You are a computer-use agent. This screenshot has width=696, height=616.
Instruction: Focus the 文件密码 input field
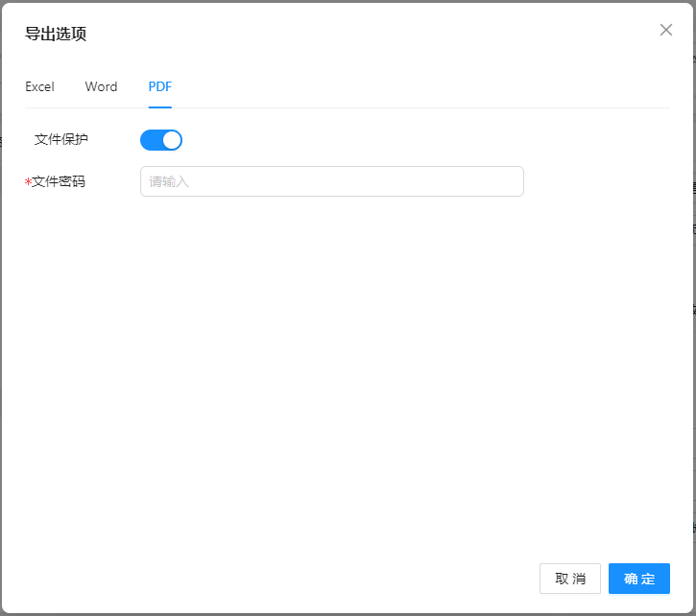coord(331,181)
